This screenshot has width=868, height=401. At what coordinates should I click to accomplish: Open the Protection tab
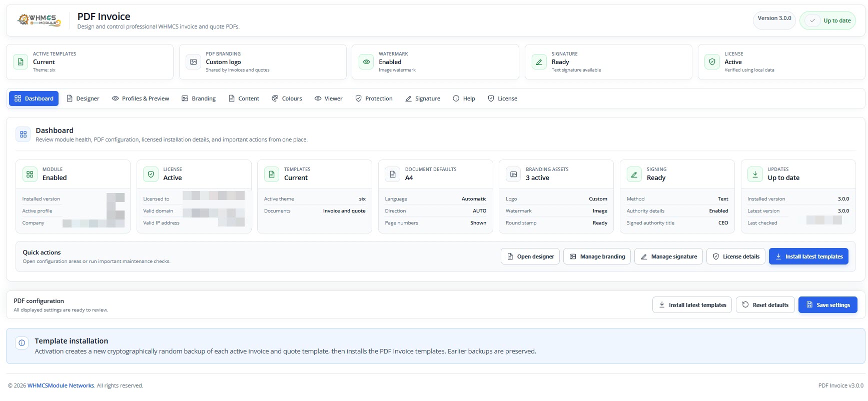(x=374, y=98)
